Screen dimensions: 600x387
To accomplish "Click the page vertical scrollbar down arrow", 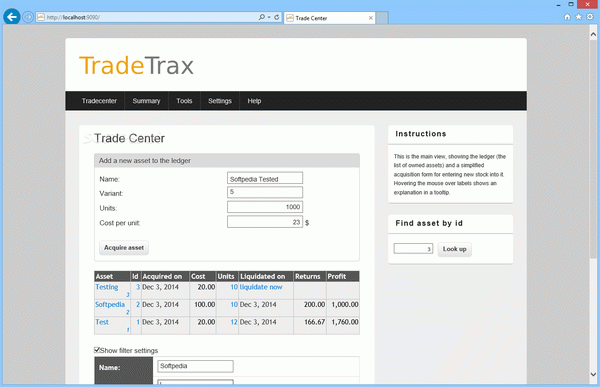I will tap(593, 374).
